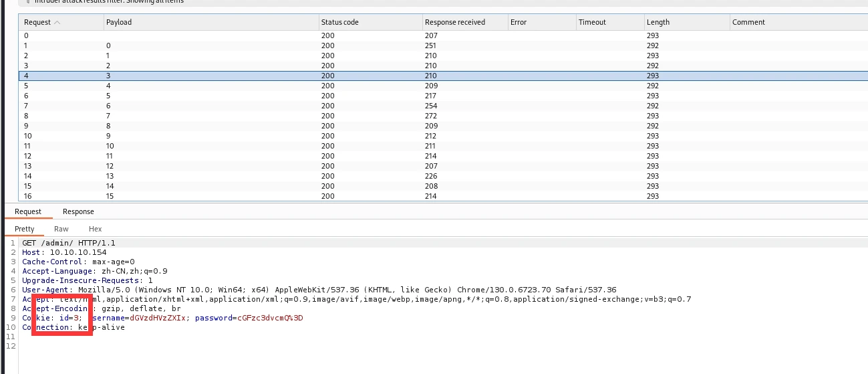The height and width of the screenshot is (374, 868).
Task: Sort by Response received column header
Action: (x=464, y=22)
